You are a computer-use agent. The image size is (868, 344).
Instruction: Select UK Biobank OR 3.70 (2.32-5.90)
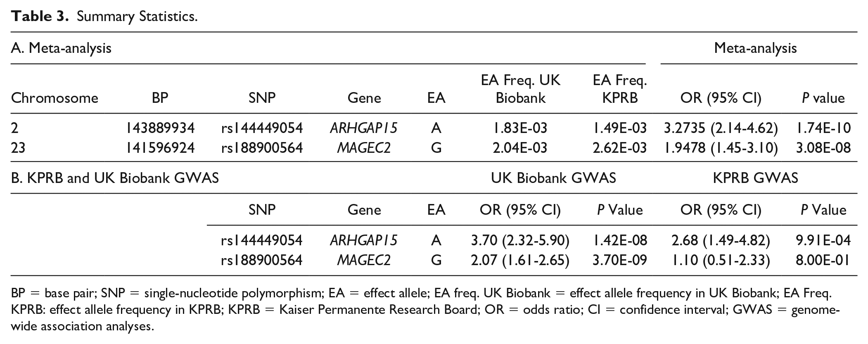click(520, 240)
